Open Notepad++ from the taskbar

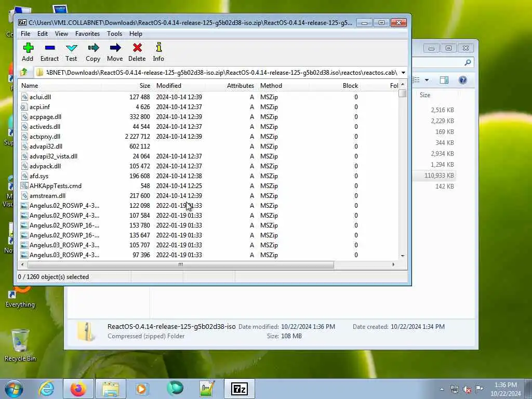pos(207,389)
